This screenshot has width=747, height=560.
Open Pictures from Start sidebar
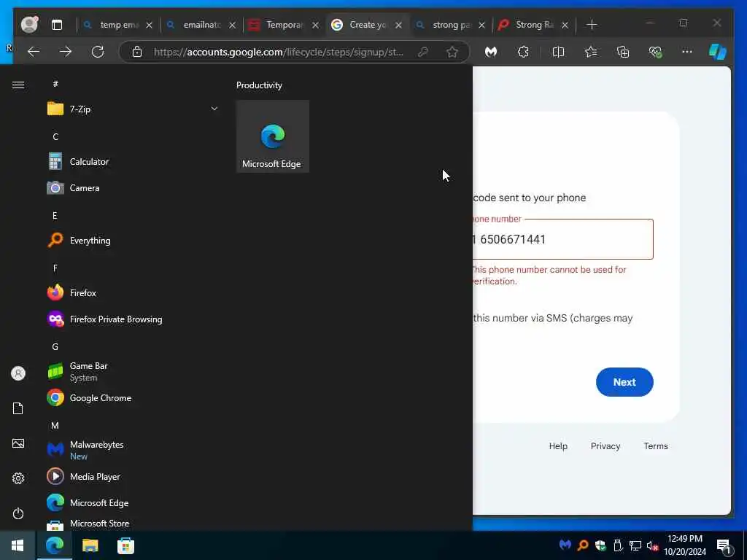[18, 443]
